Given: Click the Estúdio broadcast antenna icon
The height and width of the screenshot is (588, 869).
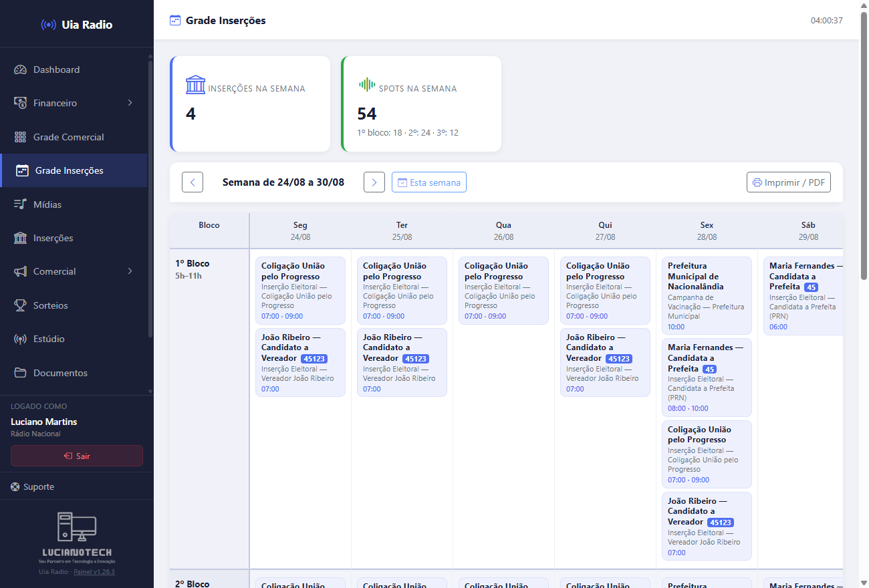Looking at the screenshot, I should click(x=20, y=339).
